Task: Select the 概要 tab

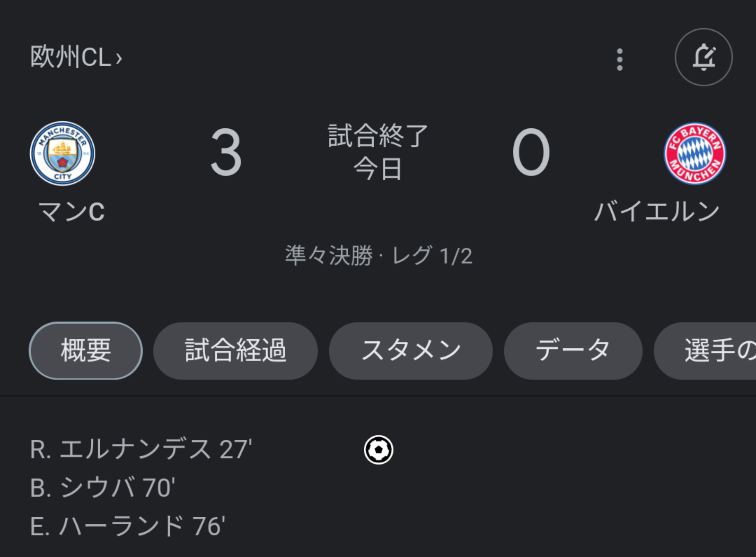Action: (x=86, y=350)
